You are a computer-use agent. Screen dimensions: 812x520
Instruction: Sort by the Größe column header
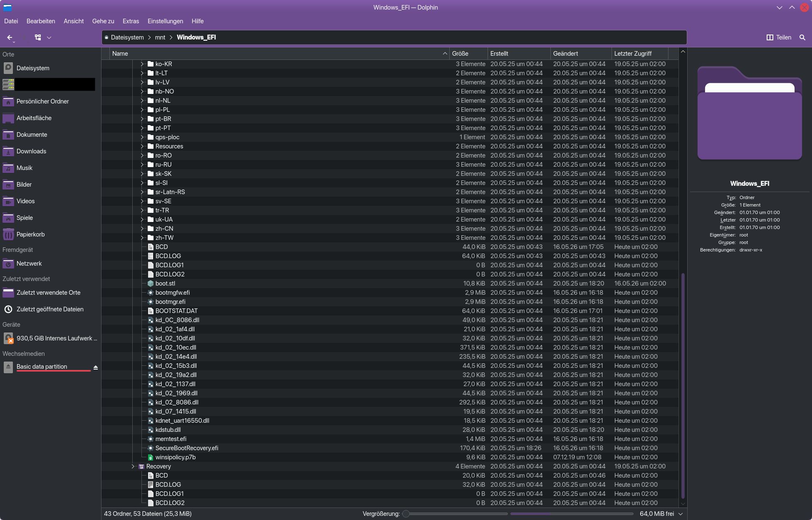468,54
